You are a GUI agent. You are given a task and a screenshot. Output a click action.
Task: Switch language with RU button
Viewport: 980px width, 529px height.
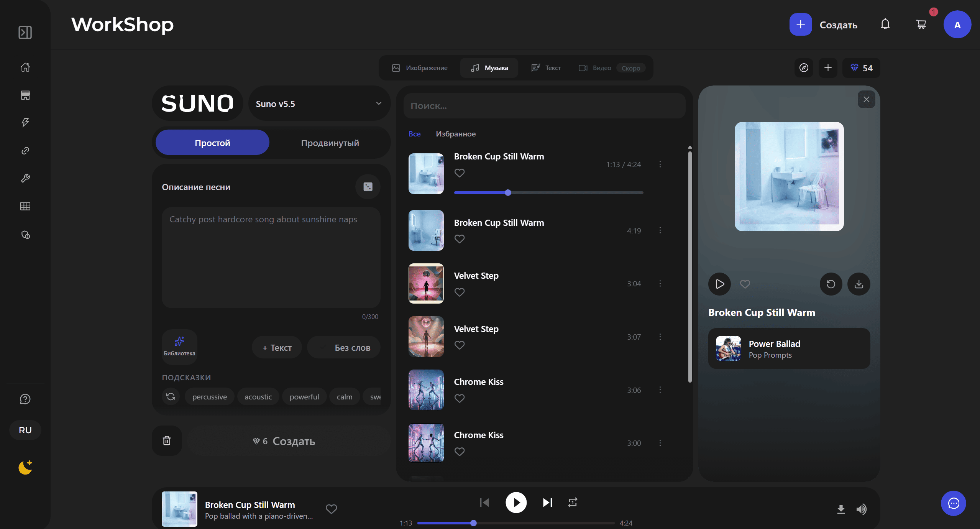click(x=25, y=430)
